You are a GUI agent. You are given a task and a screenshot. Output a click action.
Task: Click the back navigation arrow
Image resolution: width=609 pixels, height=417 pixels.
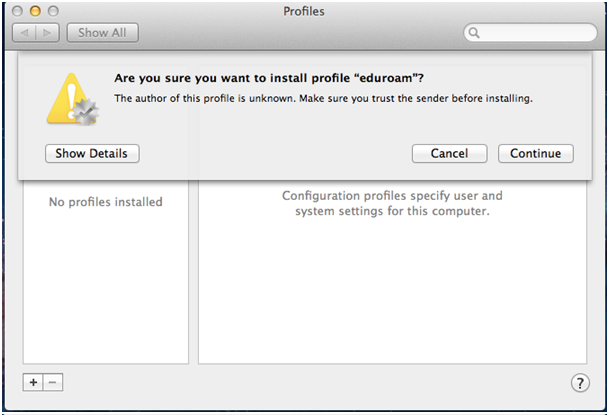click(26, 33)
